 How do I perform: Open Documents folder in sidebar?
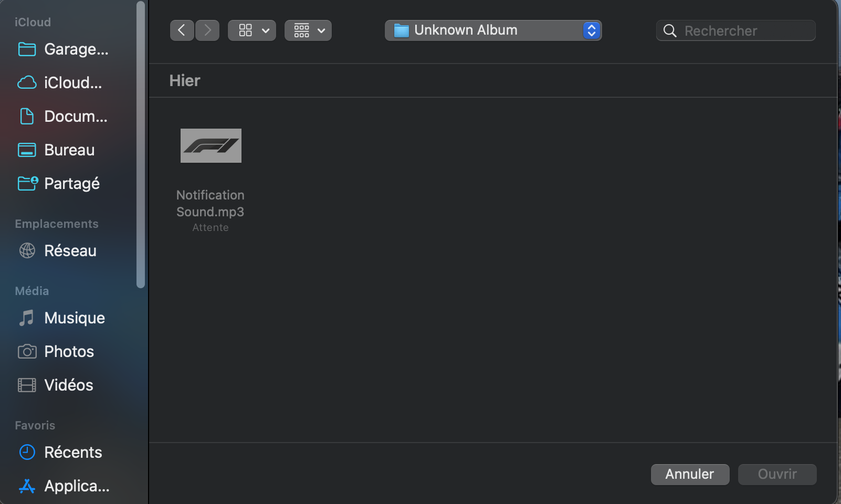62,117
